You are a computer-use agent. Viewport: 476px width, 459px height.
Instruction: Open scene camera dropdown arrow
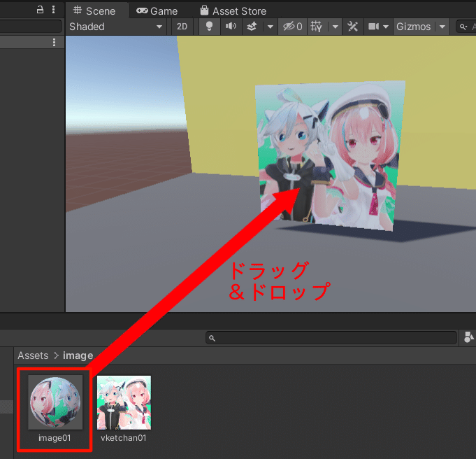point(386,27)
